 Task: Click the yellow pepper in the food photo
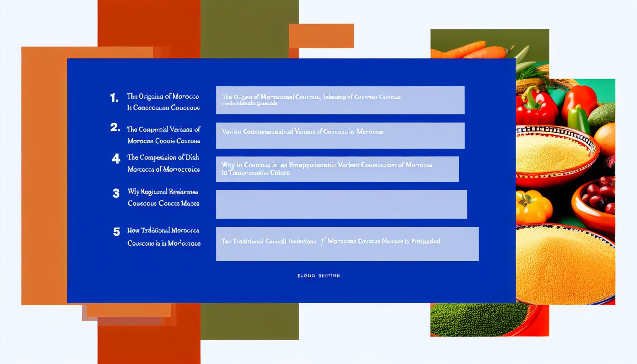(533, 206)
